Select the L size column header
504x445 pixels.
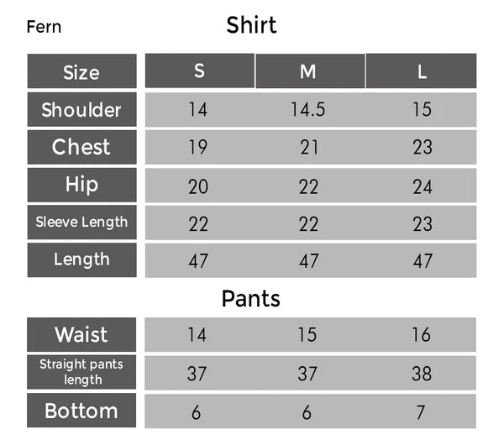click(422, 71)
